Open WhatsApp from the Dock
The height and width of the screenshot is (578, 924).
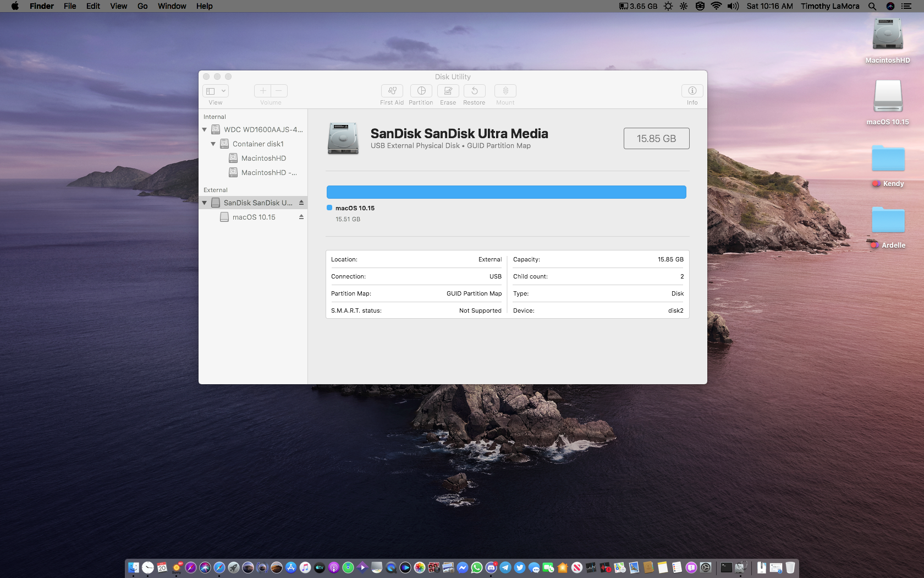point(477,568)
